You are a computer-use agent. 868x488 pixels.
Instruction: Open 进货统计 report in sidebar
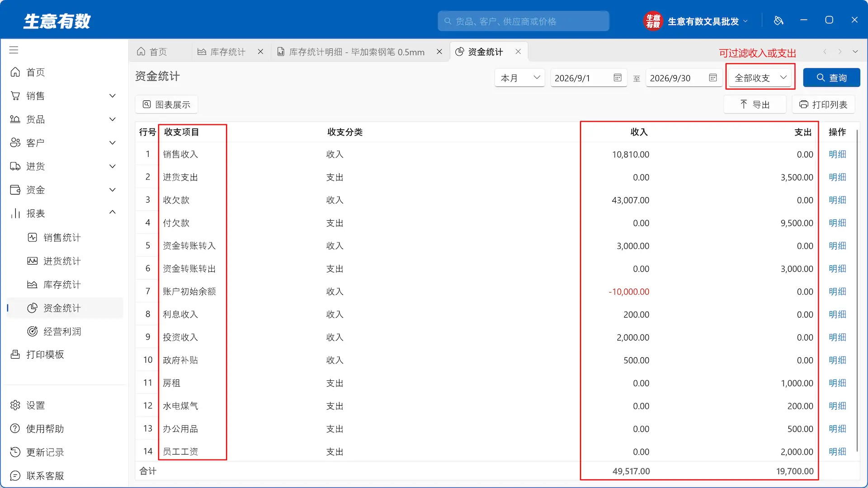click(65, 261)
